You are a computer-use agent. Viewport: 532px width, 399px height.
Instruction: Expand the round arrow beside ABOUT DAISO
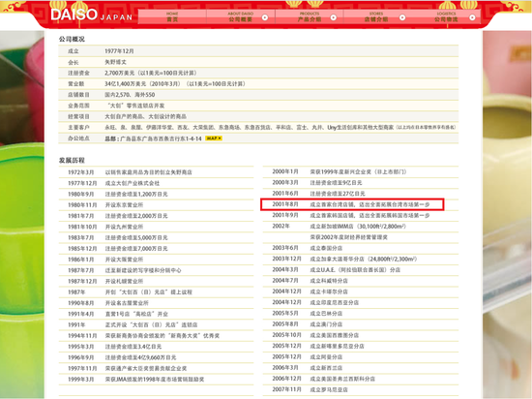point(265,17)
